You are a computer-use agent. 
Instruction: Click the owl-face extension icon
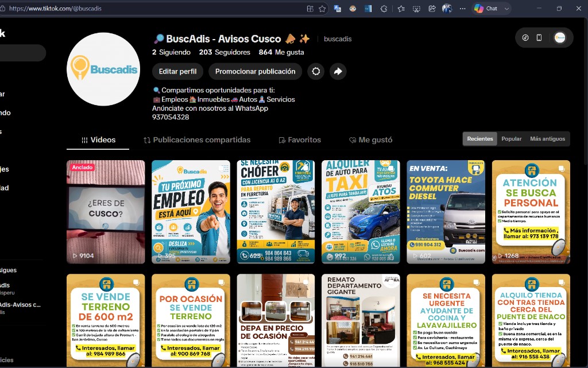tap(353, 9)
